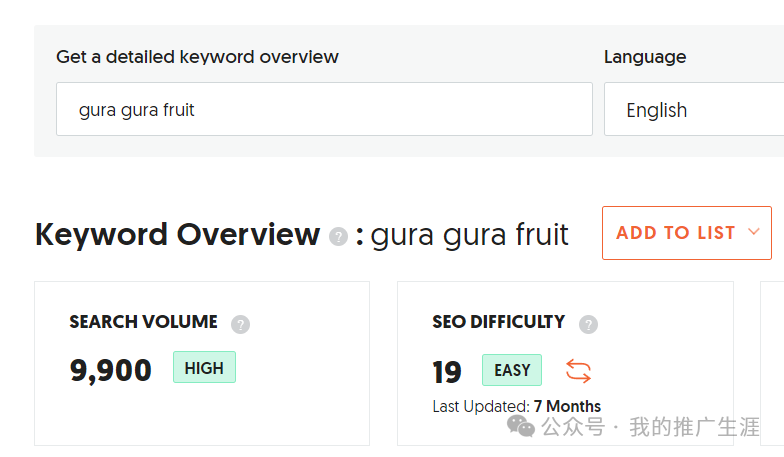Click the gura gura fruit title in heading
Screen dimensions: 784x457
[470, 234]
